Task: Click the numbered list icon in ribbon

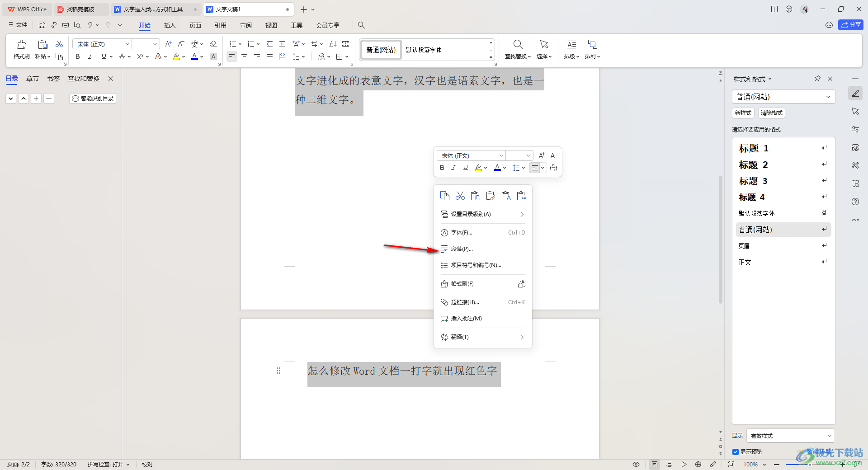Action: pos(251,44)
